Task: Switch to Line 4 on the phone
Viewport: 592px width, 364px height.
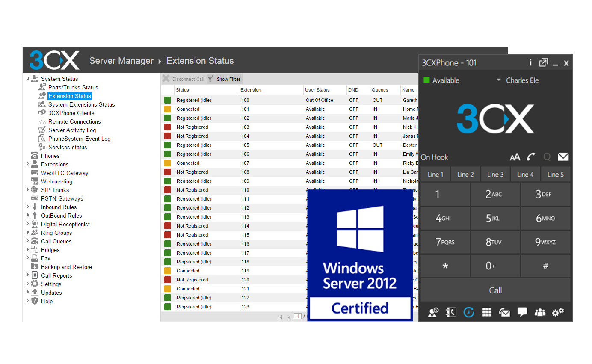Action: [x=525, y=174]
